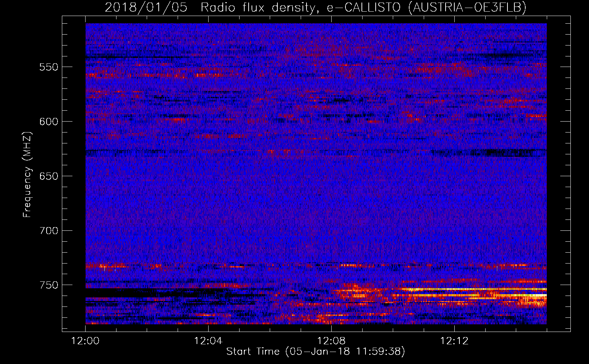Click station name '(AUSTRIA-OE3FLB)' in the title
Viewport: 589px width, 364px height.
pos(467,7)
